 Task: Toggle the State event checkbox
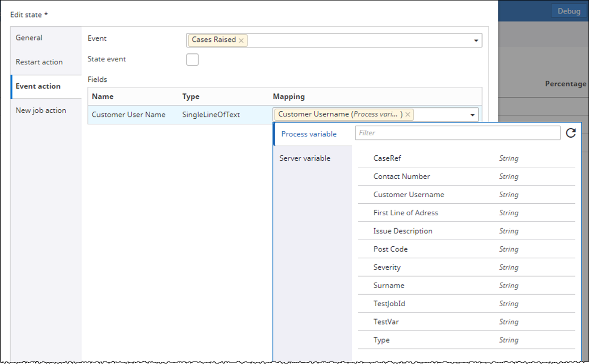click(192, 59)
